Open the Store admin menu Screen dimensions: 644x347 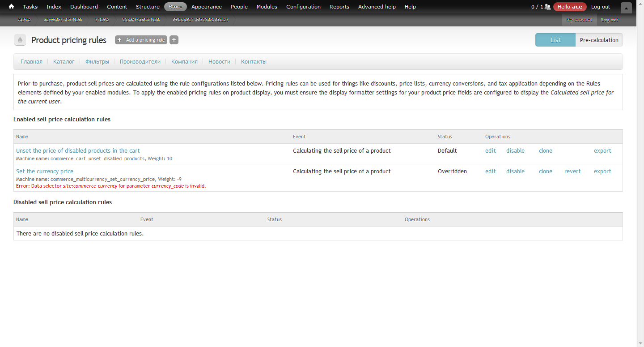click(175, 7)
